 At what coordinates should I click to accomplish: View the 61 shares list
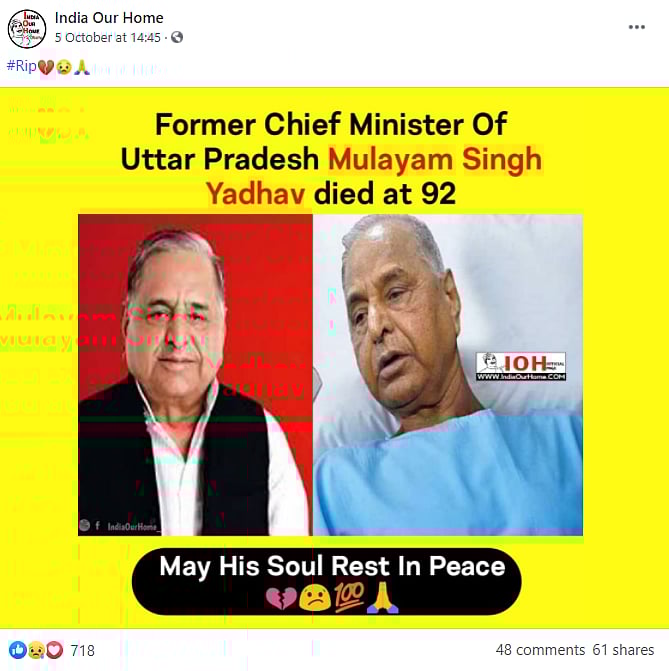pyautogui.click(x=623, y=650)
